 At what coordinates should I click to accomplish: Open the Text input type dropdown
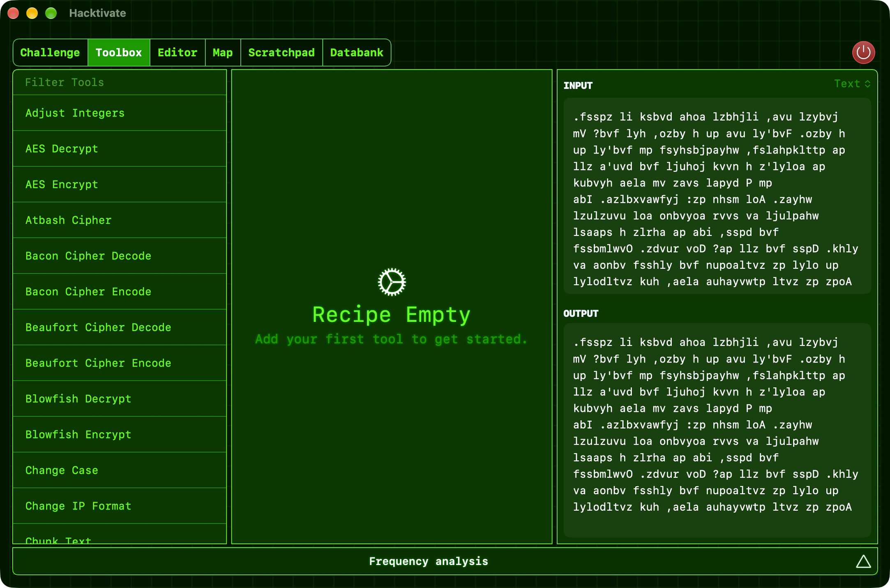[852, 84]
